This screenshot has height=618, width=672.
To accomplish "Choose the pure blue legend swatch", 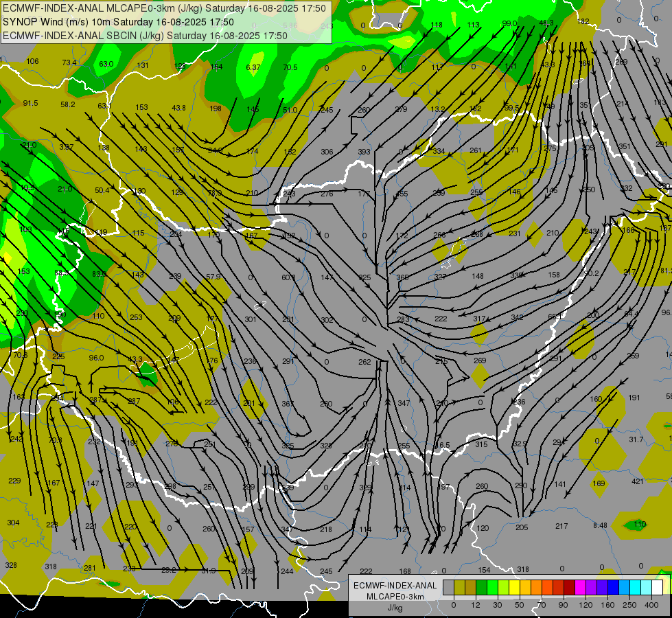I will (613, 587).
